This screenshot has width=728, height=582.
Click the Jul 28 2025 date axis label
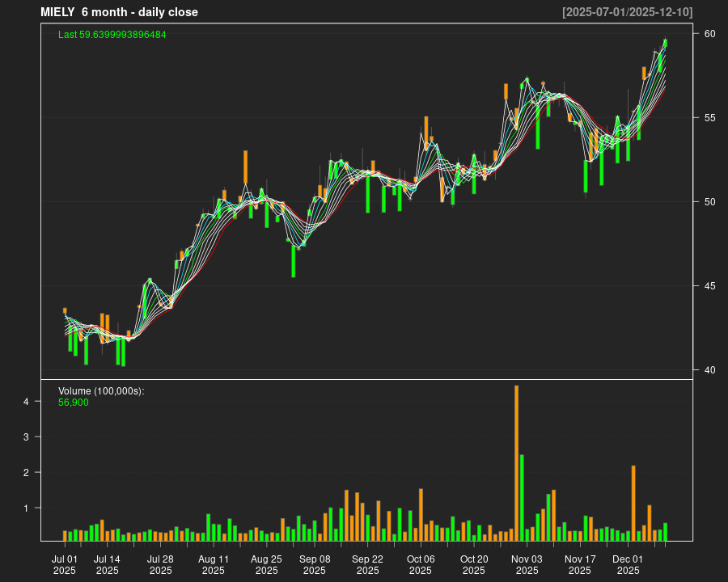coord(160,564)
